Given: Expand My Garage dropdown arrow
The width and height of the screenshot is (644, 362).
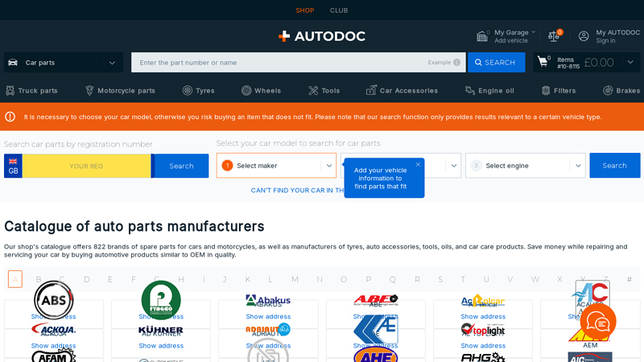Looking at the screenshot, I should tap(533, 32).
